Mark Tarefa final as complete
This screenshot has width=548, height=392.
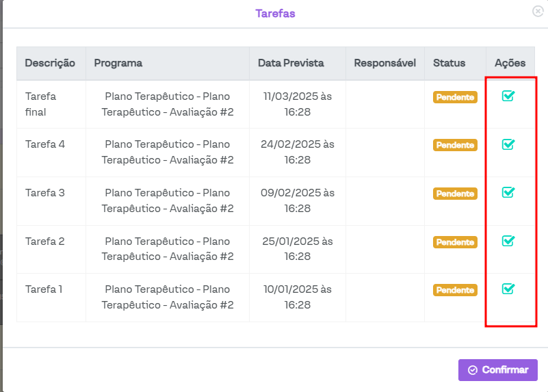[508, 96]
